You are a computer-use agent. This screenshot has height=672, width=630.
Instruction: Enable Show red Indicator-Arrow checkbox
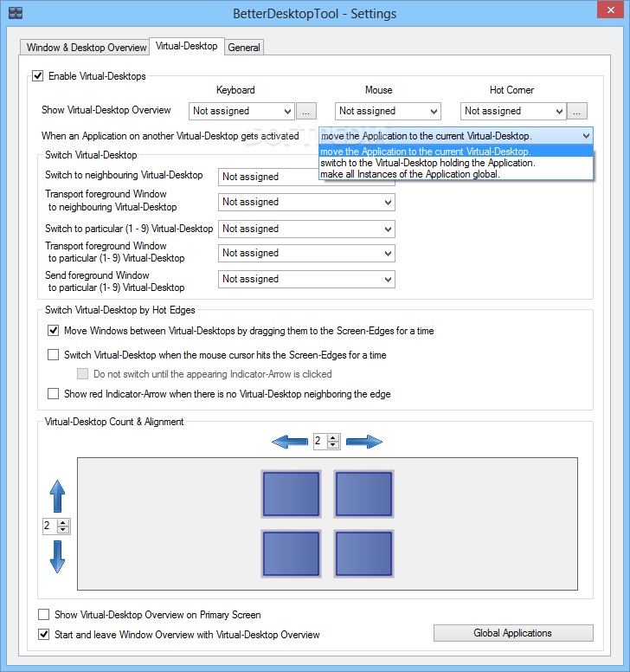[53, 393]
